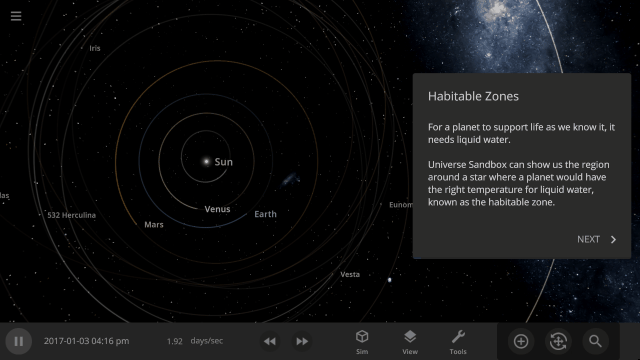
Task: Click NEXT in Habitable Zones panel
Action: [x=588, y=240]
